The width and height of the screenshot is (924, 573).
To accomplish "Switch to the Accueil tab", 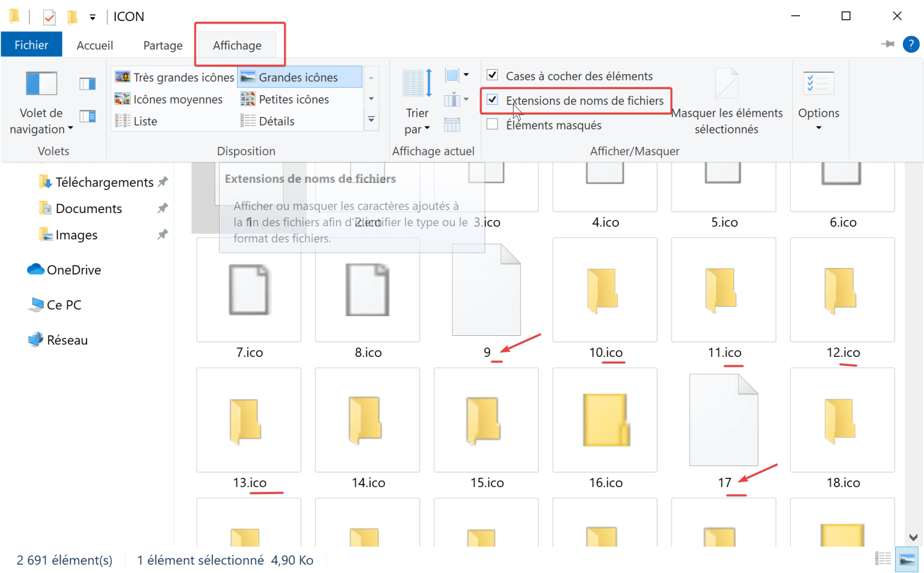I will coord(94,45).
